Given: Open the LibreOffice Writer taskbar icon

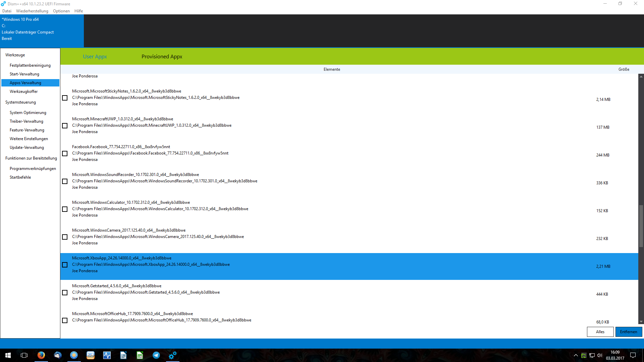Looking at the screenshot, I should pyautogui.click(x=123, y=355).
